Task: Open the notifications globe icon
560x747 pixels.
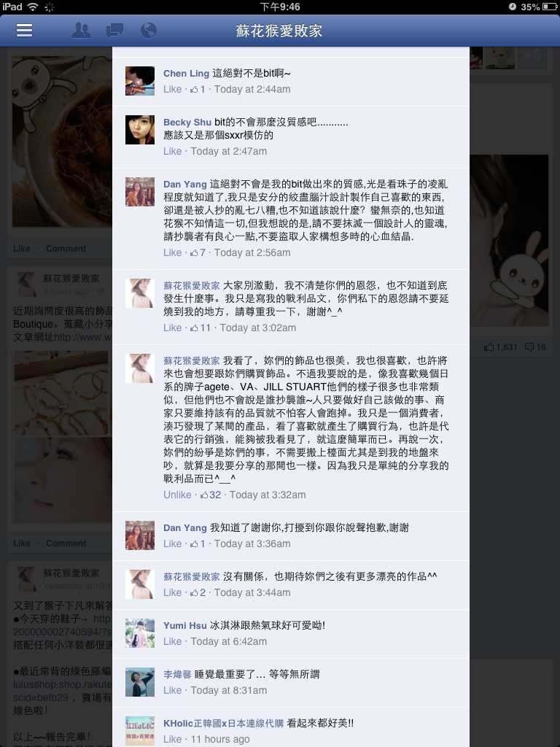Action: pyautogui.click(x=149, y=31)
